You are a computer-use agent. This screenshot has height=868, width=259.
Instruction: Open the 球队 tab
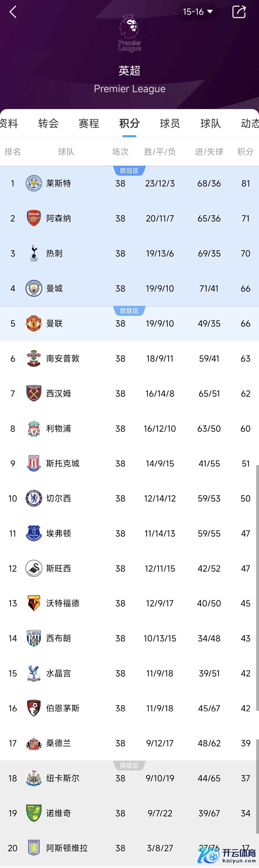211,123
